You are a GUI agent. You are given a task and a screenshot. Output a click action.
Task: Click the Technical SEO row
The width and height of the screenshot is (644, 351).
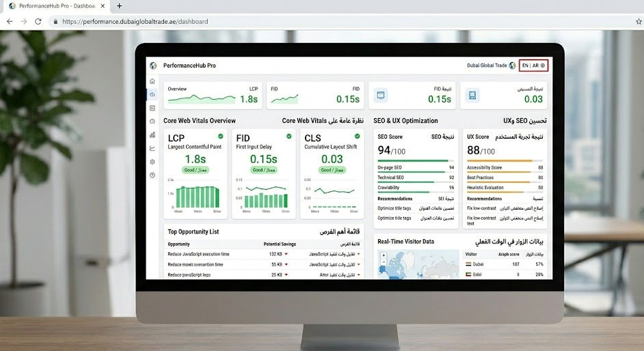[416, 178]
